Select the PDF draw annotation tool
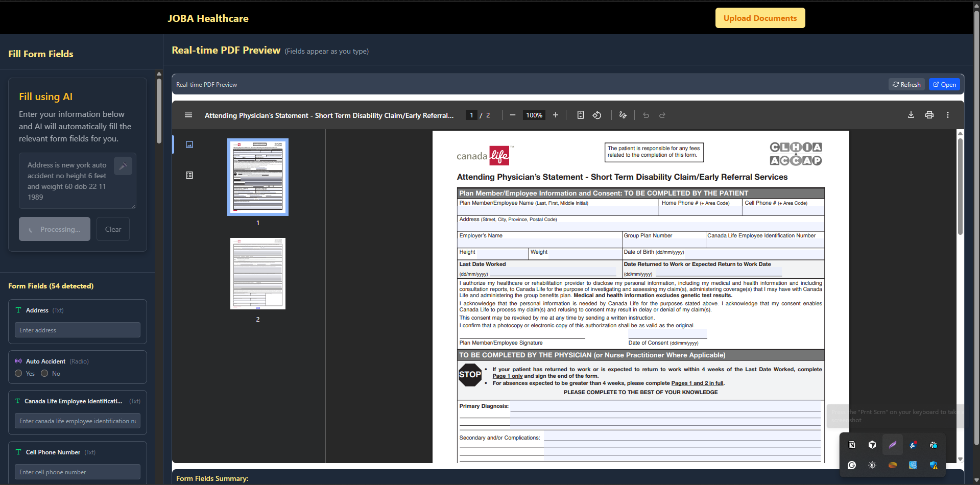 tap(623, 115)
